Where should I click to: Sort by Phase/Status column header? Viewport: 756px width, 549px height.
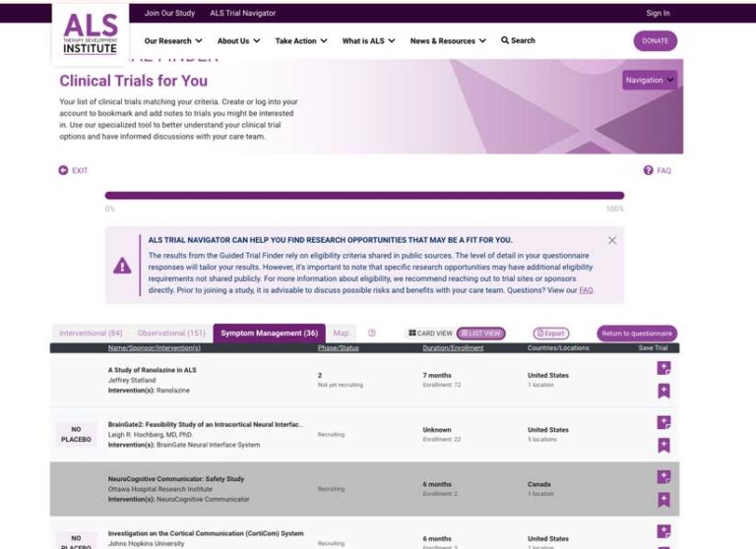pos(338,348)
